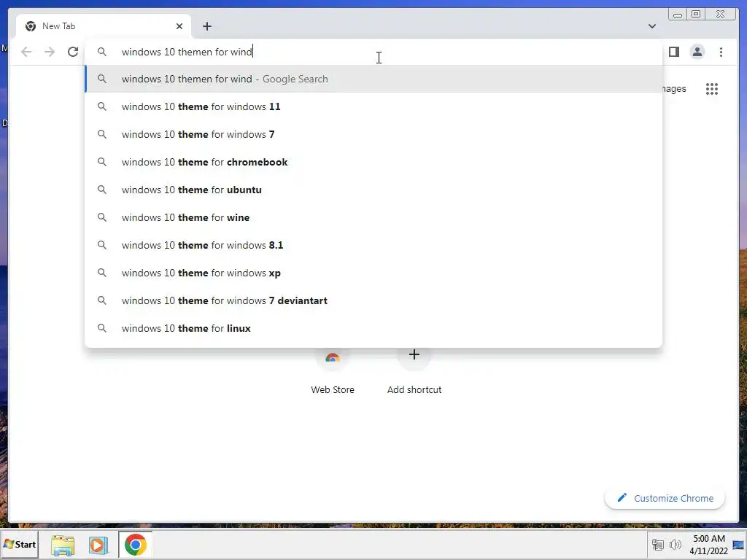The width and height of the screenshot is (747, 560).
Task: Click search icon beside the chromebook suggestion
Action: tap(102, 162)
